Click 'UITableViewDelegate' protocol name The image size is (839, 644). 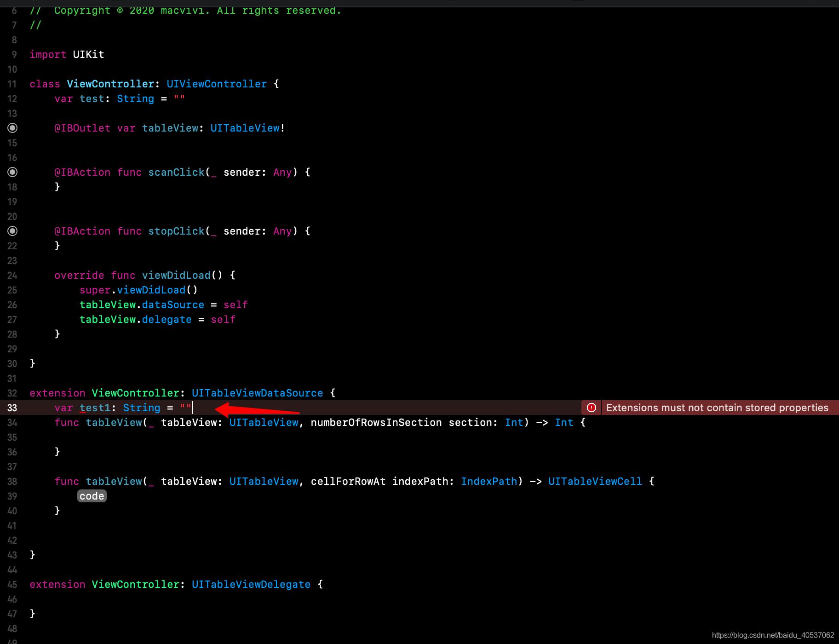251,584
